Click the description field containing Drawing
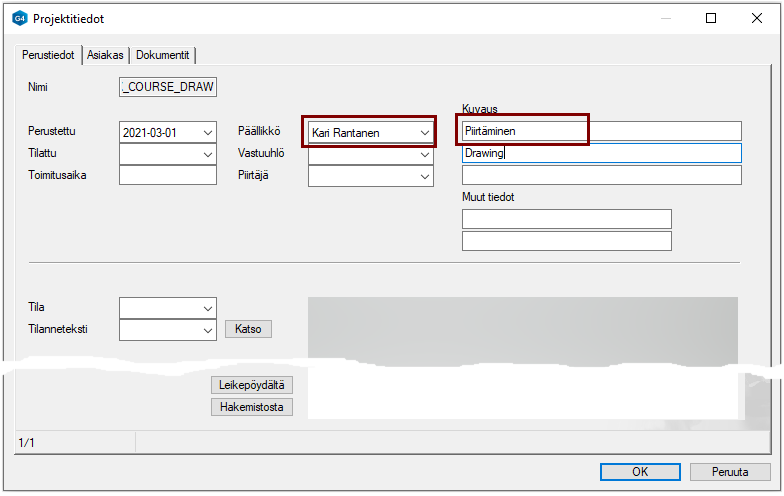This screenshot has width=784, height=496. tap(600, 153)
